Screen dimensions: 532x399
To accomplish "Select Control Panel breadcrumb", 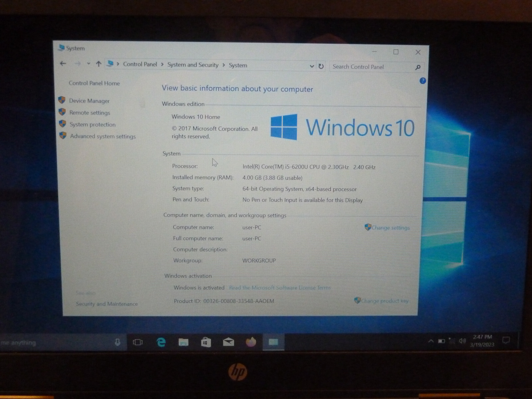I will click(140, 64).
